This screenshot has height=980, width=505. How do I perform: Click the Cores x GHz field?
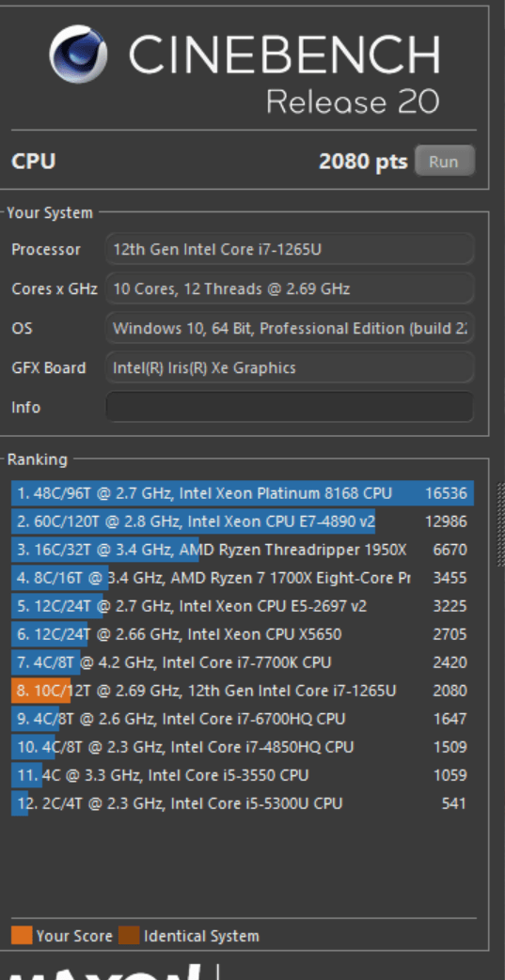[290, 288]
